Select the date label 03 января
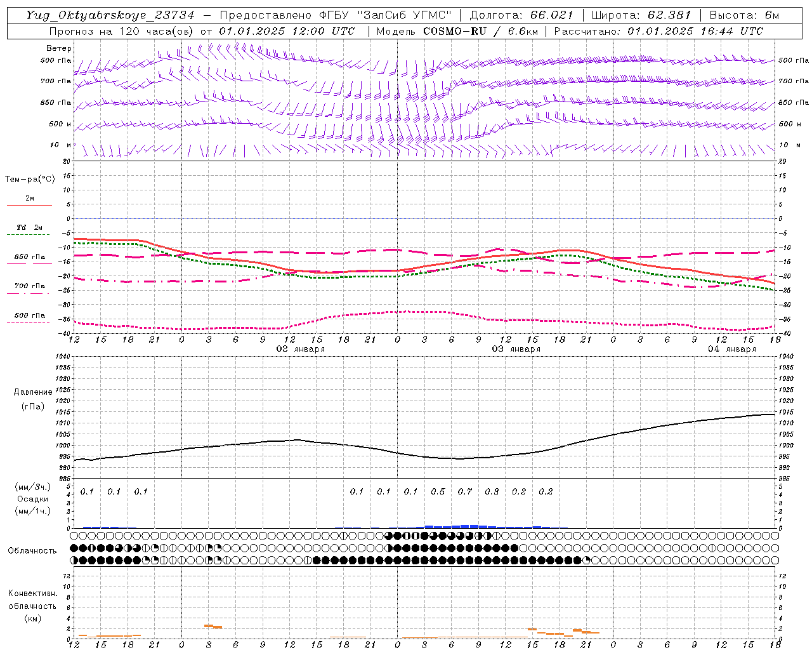Screen dimensions: 812x650 point(516,349)
